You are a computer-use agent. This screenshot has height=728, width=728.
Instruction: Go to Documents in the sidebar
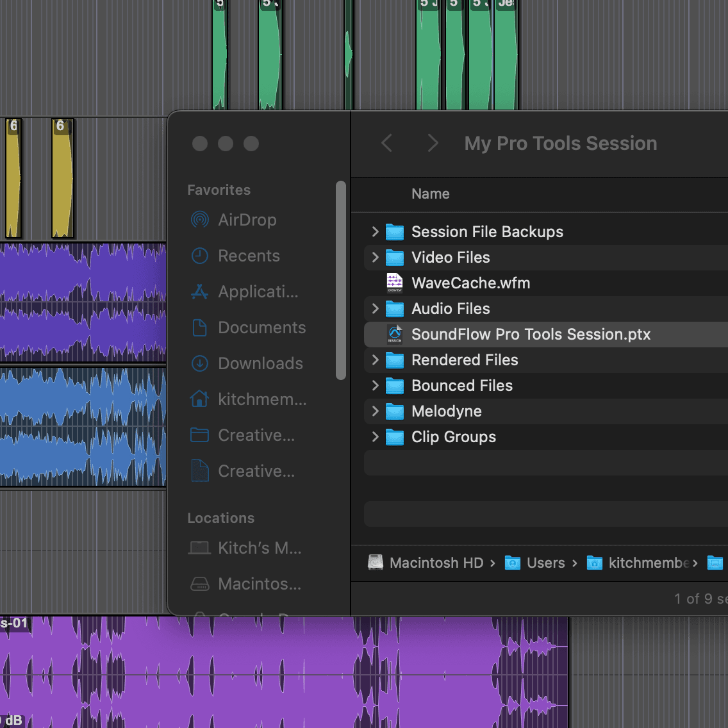248,327
